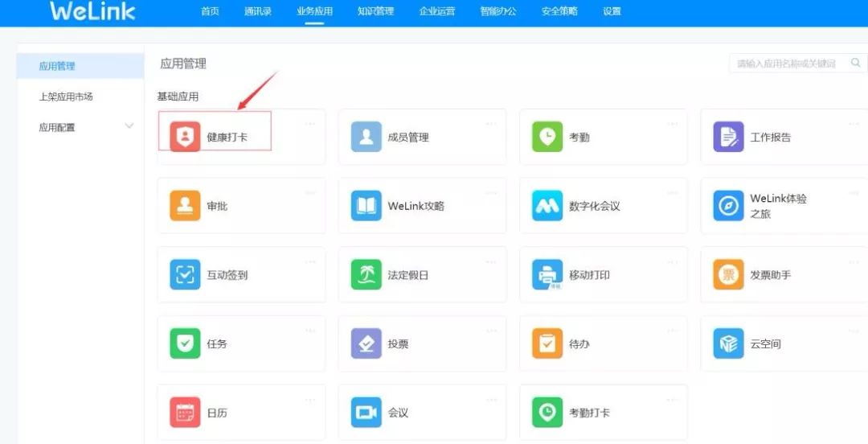Open more options on 日历 card
868x444 pixels.
pos(310,399)
